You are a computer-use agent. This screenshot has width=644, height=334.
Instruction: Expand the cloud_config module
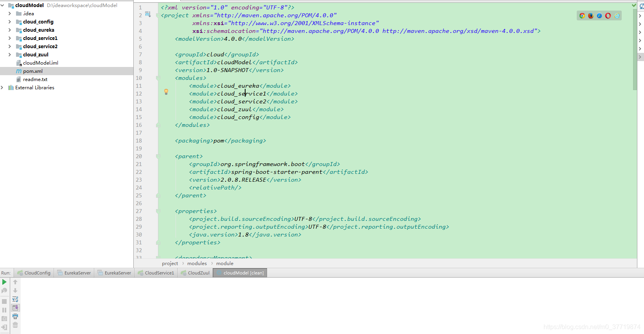pyautogui.click(x=10, y=22)
